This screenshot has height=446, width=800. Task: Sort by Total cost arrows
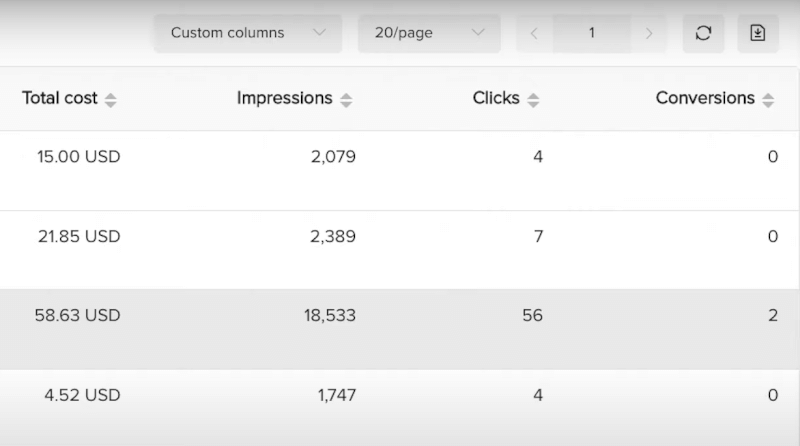pos(111,100)
